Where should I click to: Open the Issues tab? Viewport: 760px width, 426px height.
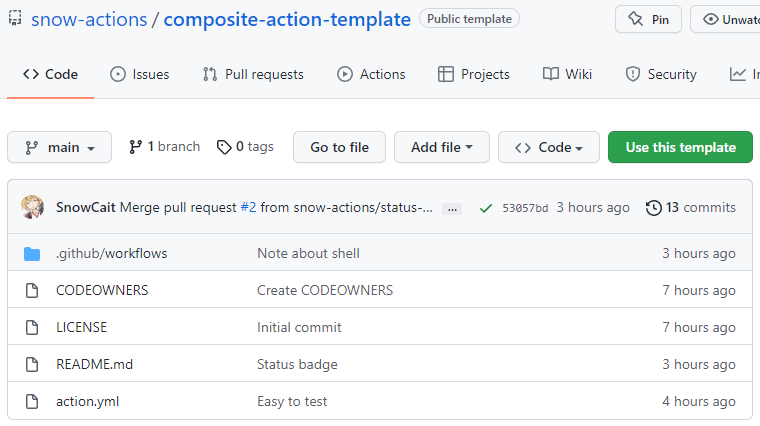[x=140, y=74]
